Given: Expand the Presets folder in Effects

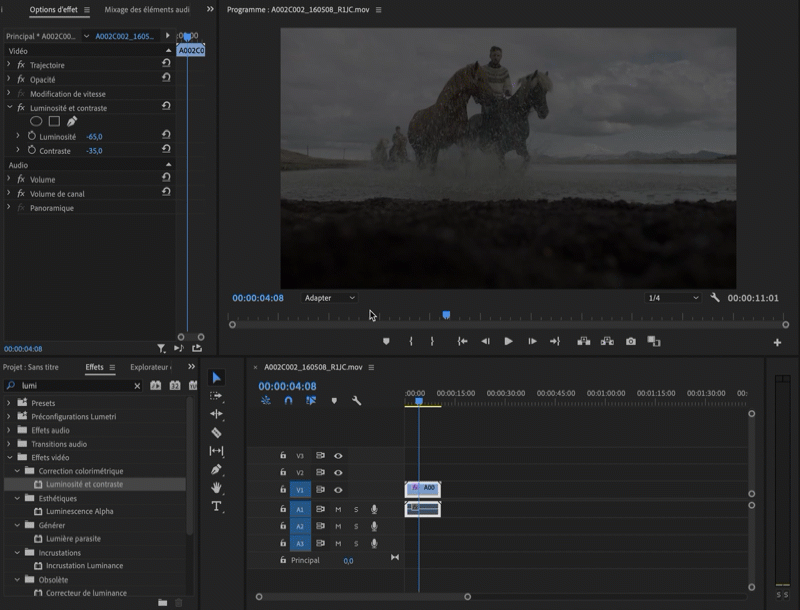Looking at the screenshot, I should click(9, 403).
